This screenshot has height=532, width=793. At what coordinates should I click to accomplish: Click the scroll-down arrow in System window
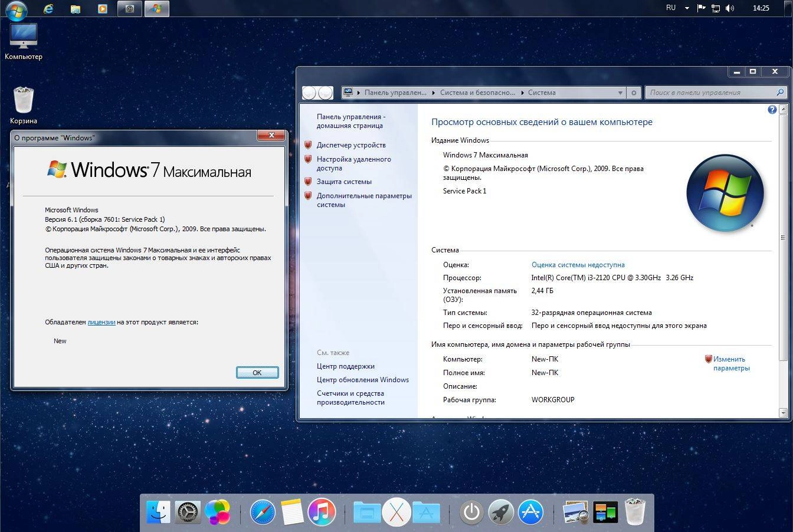(783, 413)
